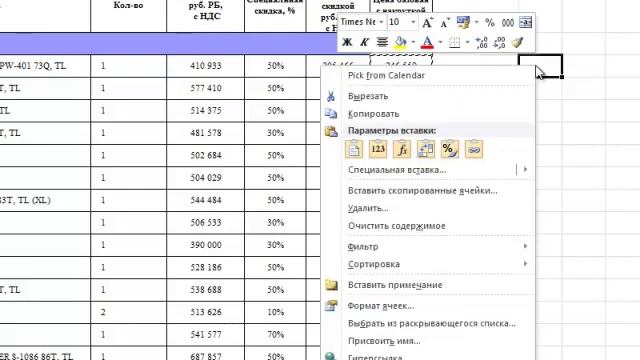Paste values only (123) icon

click(x=378, y=149)
